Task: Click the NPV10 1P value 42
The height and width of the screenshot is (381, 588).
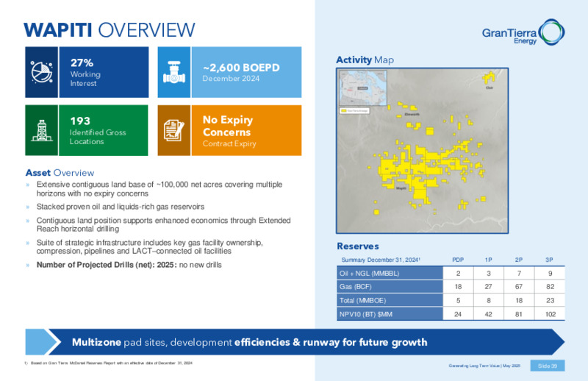Action: tap(488, 314)
